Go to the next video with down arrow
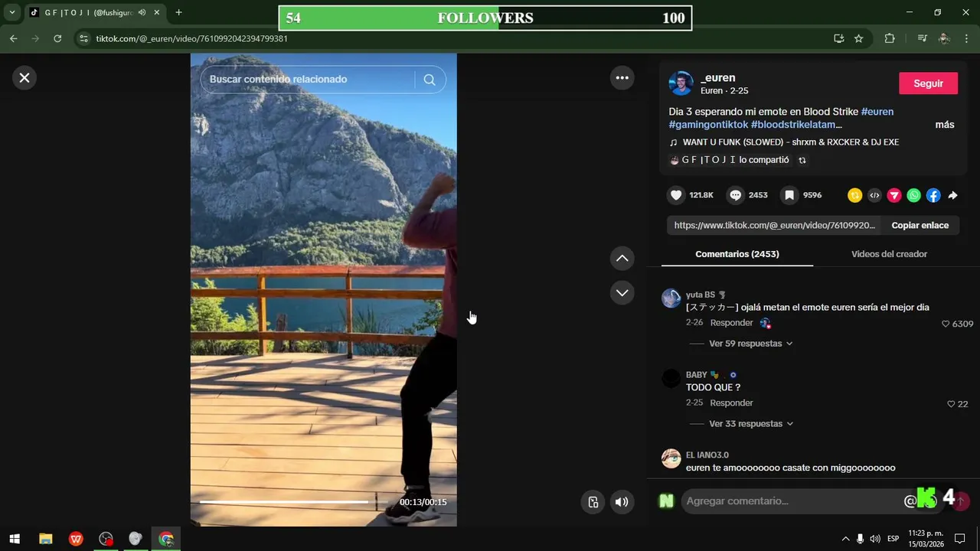Screen dimensions: 980x551 (x=622, y=292)
